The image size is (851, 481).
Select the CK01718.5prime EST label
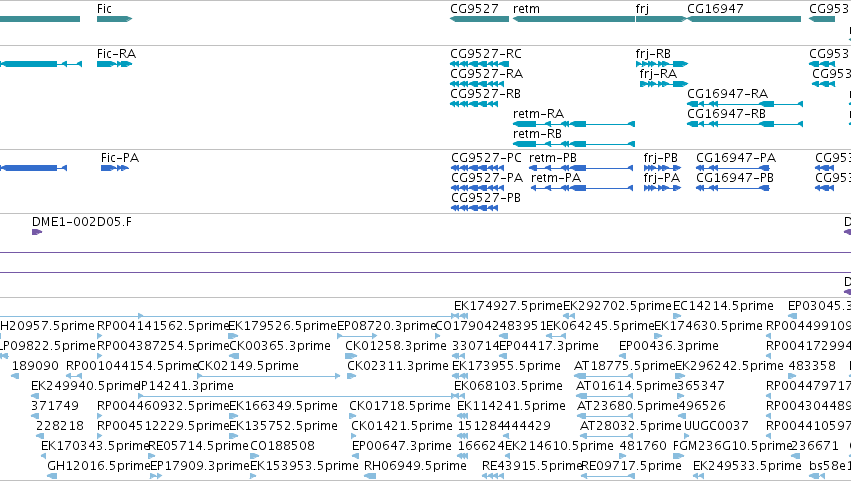(400, 407)
